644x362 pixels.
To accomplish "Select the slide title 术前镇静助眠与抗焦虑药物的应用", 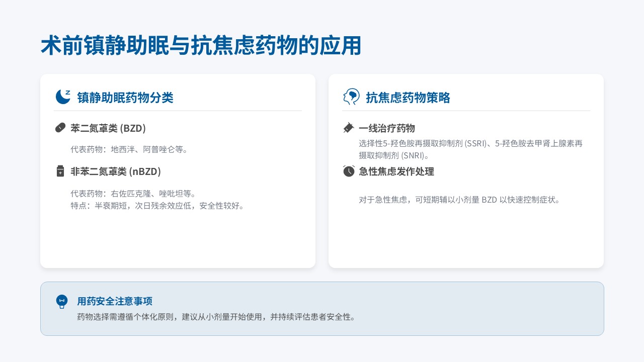I will pyautogui.click(x=201, y=46).
